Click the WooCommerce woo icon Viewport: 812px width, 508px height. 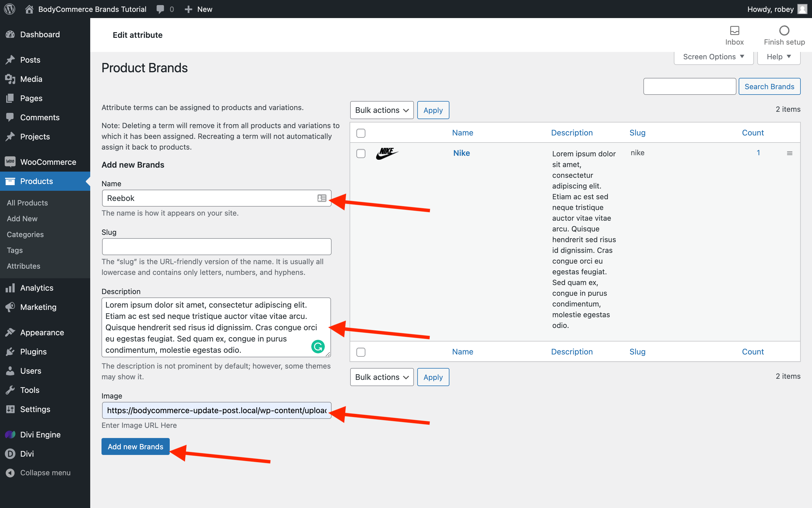pos(10,162)
